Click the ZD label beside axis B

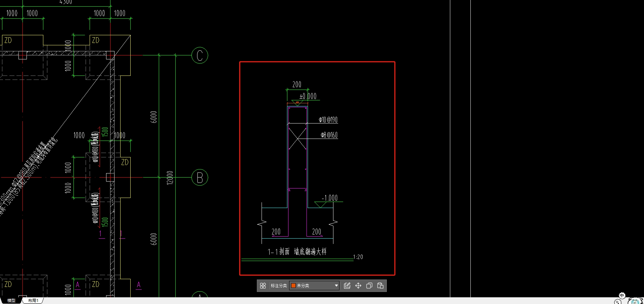pyautogui.click(x=125, y=162)
